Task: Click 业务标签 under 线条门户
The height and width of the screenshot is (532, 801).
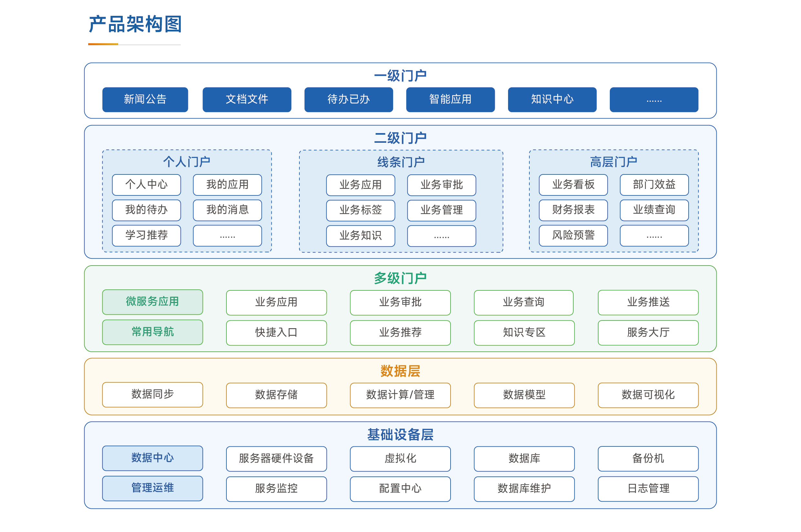Action: (360, 210)
